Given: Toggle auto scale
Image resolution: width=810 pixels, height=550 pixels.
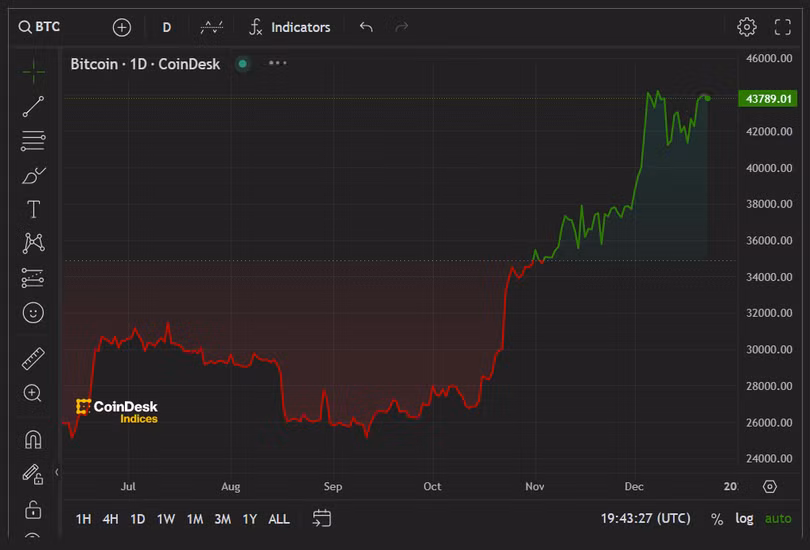Looking at the screenshot, I should pos(778,518).
